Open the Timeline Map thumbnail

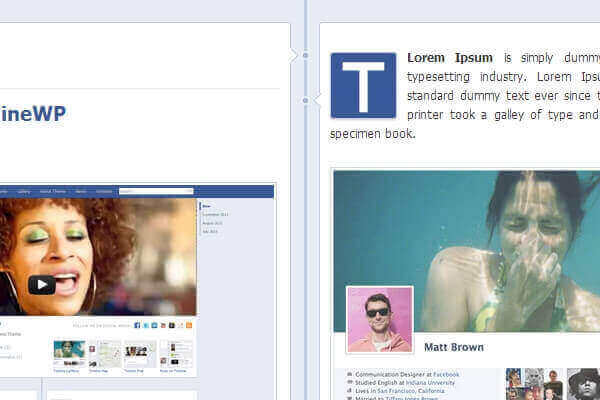coord(105,353)
